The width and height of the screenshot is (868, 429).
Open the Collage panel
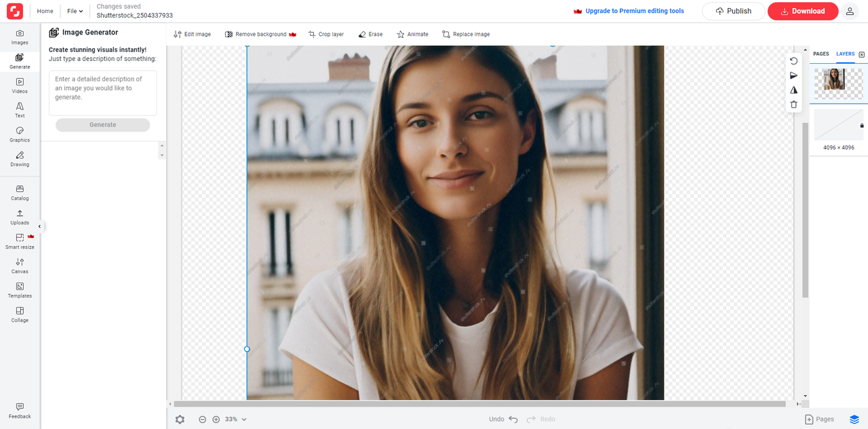(x=20, y=315)
